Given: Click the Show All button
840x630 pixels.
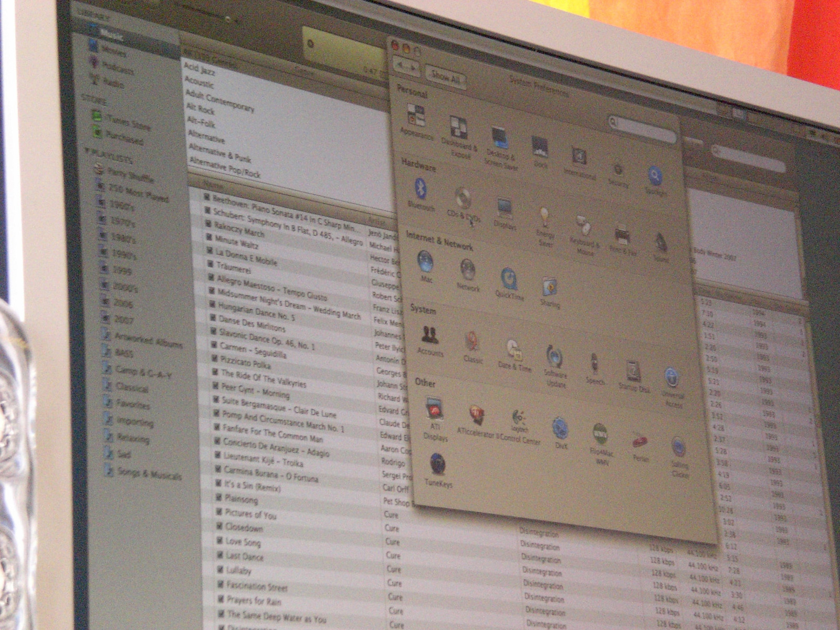Looking at the screenshot, I should click(445, 77).
